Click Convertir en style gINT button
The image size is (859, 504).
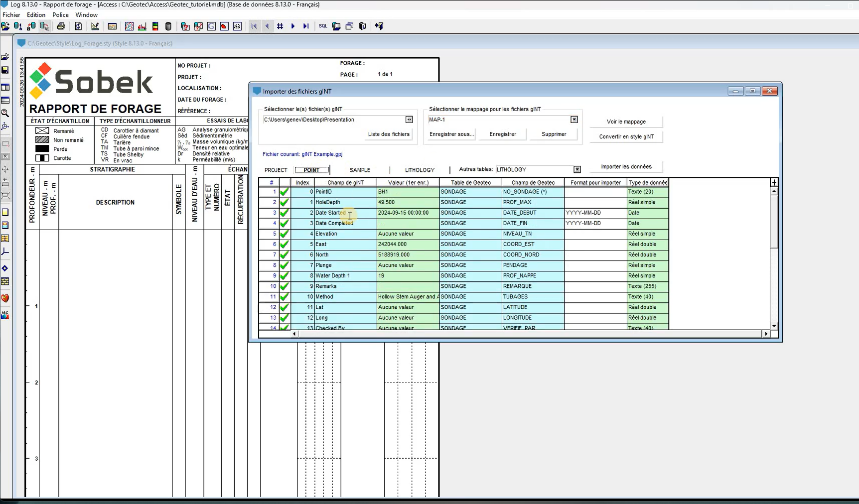click(x=626, y=137)
